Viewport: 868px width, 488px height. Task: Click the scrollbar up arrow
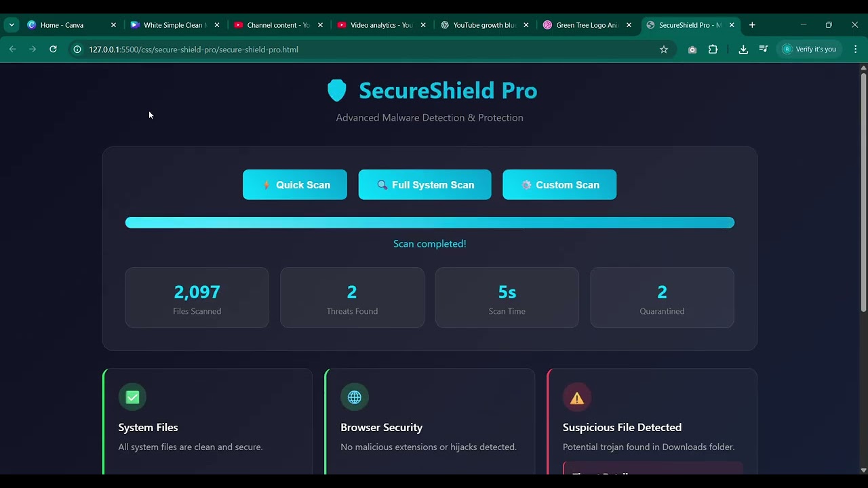(863, 68)
